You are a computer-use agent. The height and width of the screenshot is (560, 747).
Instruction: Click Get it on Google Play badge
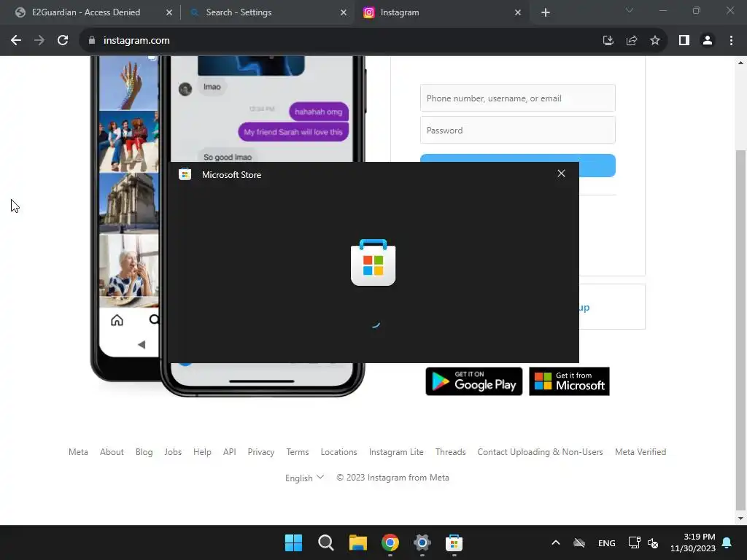coord(474,381)
